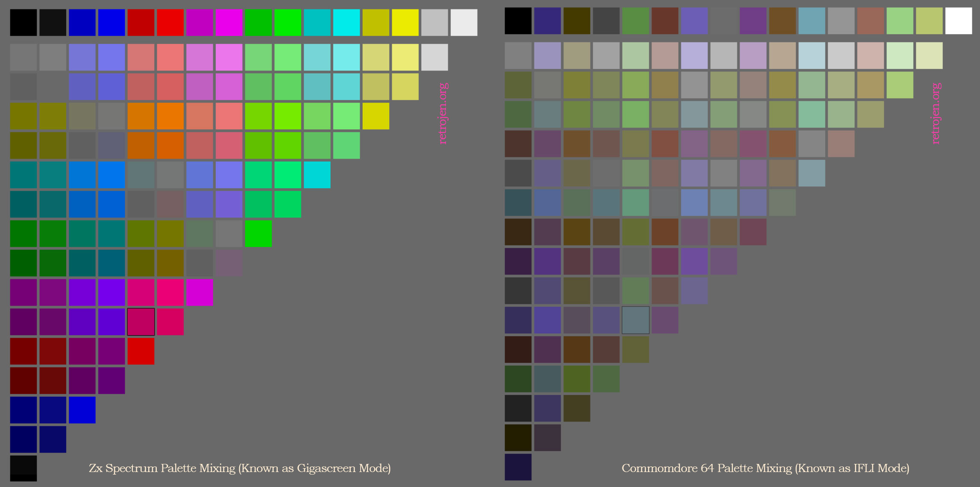Click the black-outlined crimson swatch in ZX Spectrum grid
Image resolution: width=980 pixels, height=487 pixels.
(x=141, y=322)
